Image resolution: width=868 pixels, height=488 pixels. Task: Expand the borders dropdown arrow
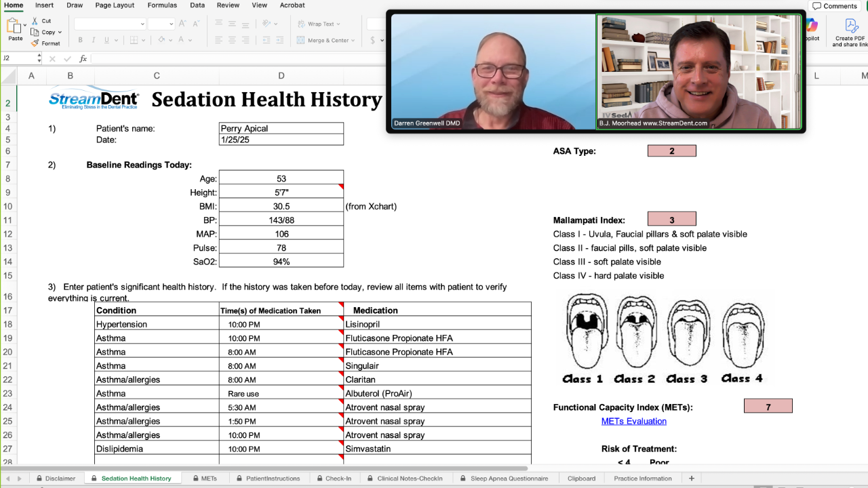143,40
